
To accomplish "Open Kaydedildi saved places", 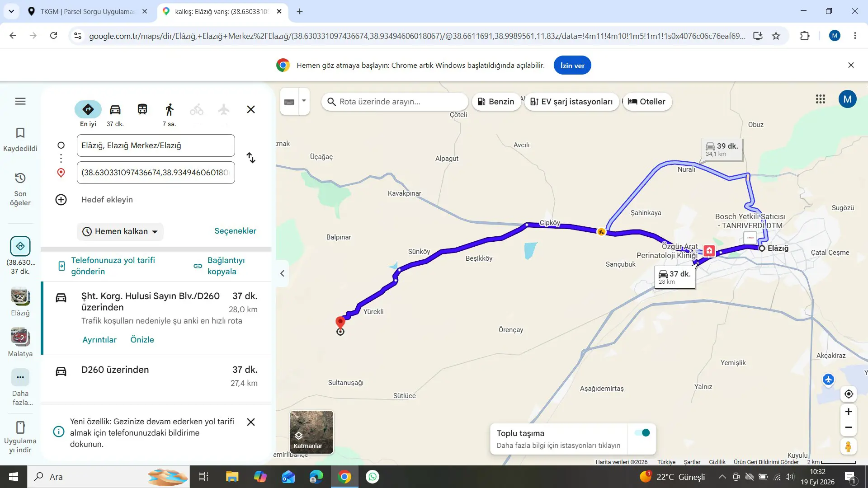I will tap(20, 140).
